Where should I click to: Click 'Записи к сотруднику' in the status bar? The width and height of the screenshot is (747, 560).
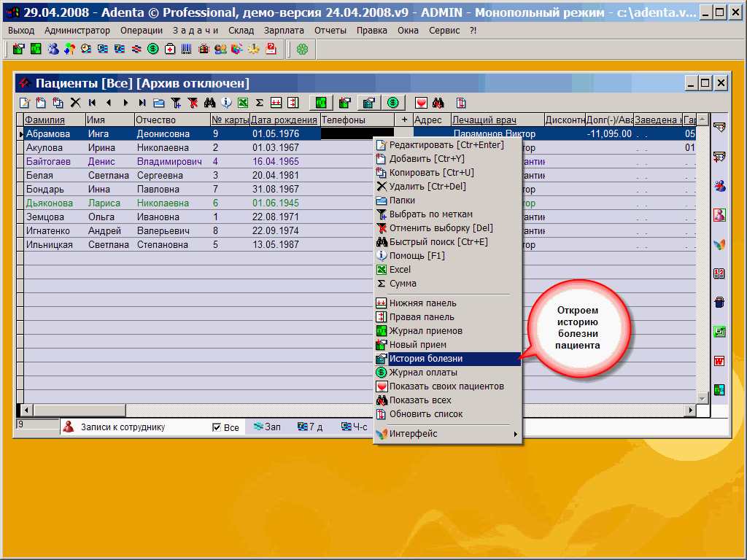pyautogui.click(x=123, y=427)
